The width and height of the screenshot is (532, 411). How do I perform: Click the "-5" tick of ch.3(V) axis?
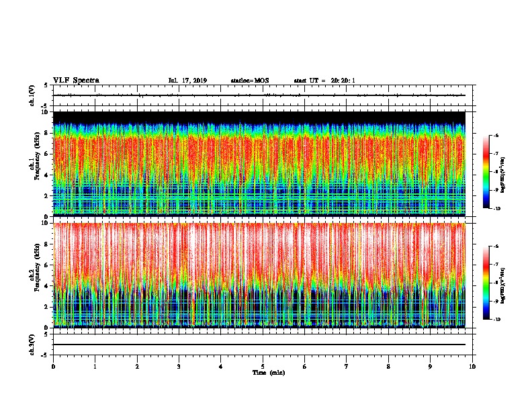coord(45,355)
